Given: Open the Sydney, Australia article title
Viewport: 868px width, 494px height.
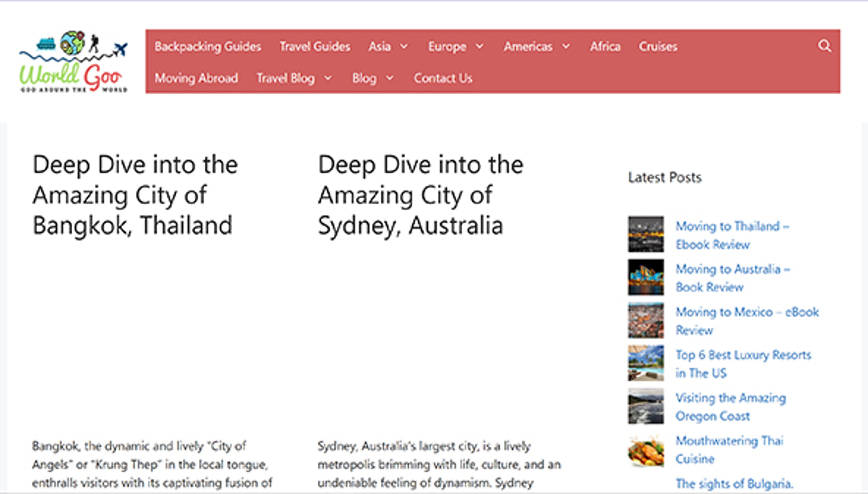Looking at the screenshot, I should coord(420,195).
